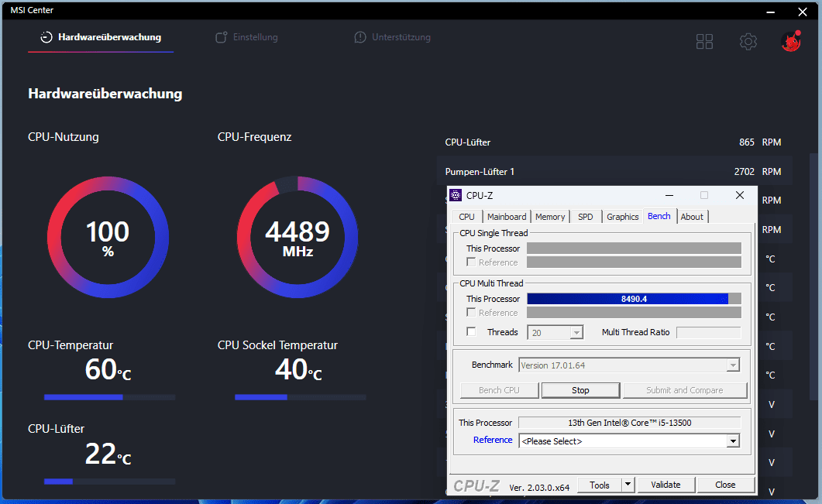Open Memory tab in CPU-Z

[550, 217]
